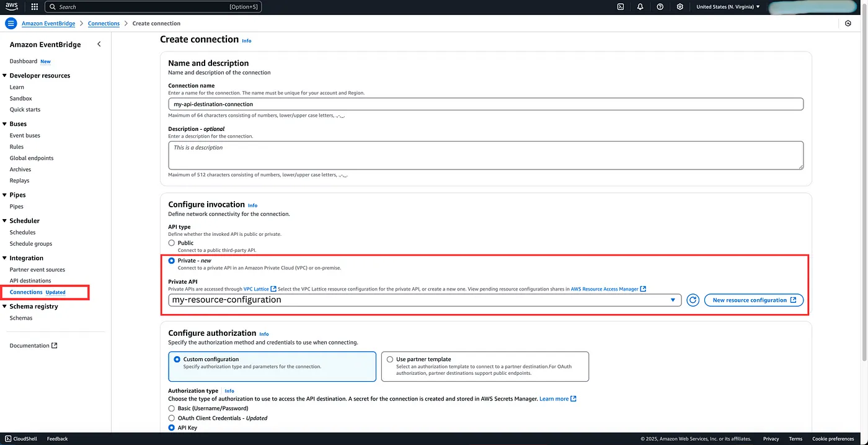Open Global endpoints in the sidebar
This screenshot has height=445, width=868.
click(x=32, y=158)
